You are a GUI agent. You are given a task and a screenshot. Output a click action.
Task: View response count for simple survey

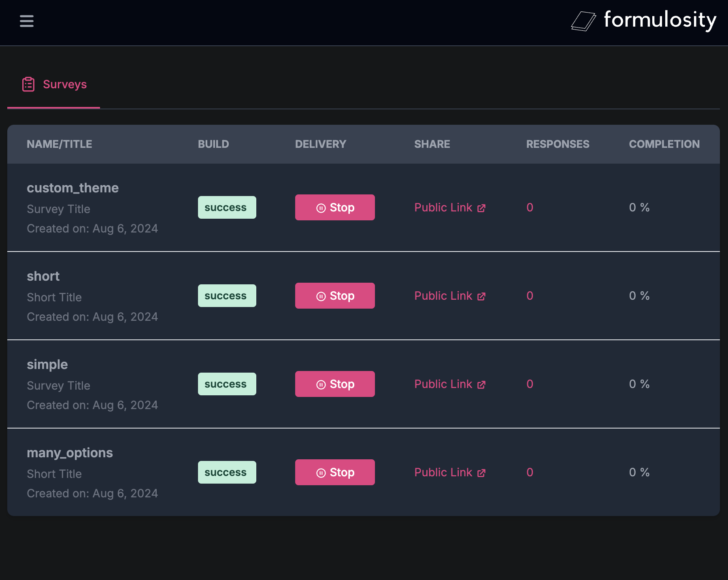(x=530, y=384)
